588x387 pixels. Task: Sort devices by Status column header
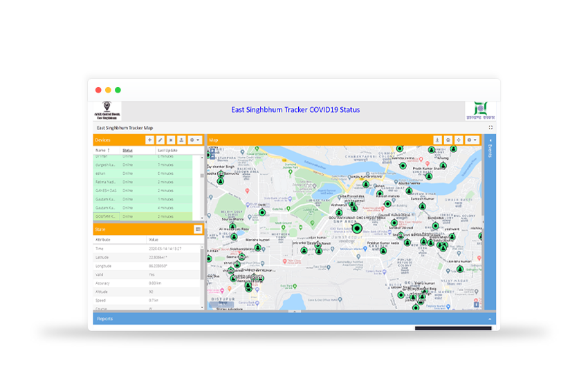click(138, 150)
